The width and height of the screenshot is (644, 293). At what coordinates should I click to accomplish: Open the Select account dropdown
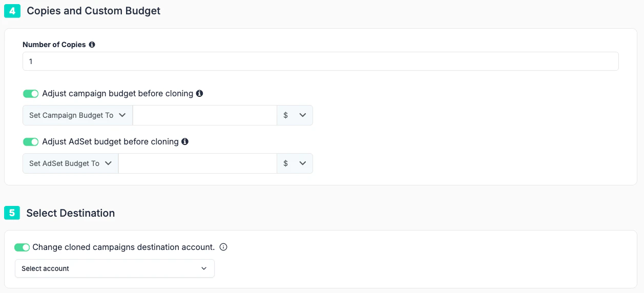(115, 268)
